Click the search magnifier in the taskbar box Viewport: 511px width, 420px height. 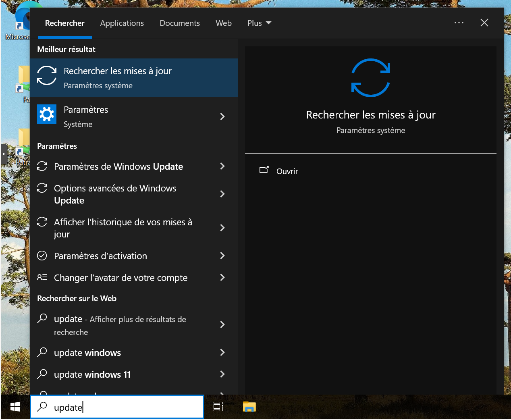pos(42,407)
